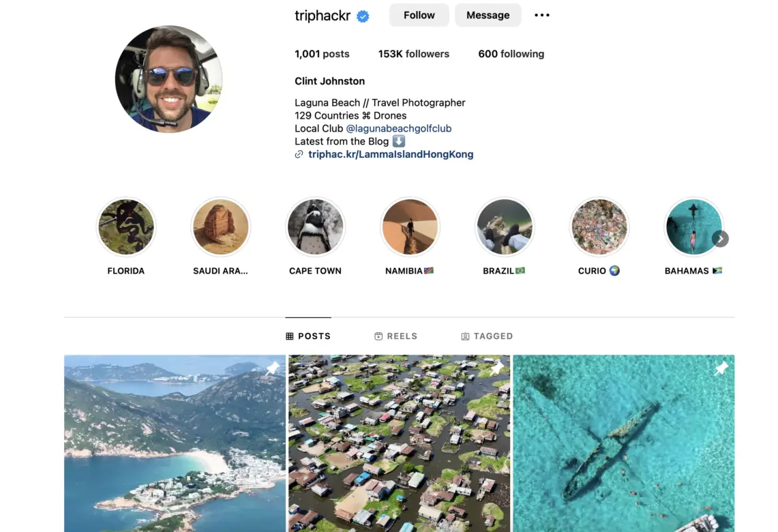Open the three-dot options menu
This screenshot has width=778, height=532.
point(542,16)
